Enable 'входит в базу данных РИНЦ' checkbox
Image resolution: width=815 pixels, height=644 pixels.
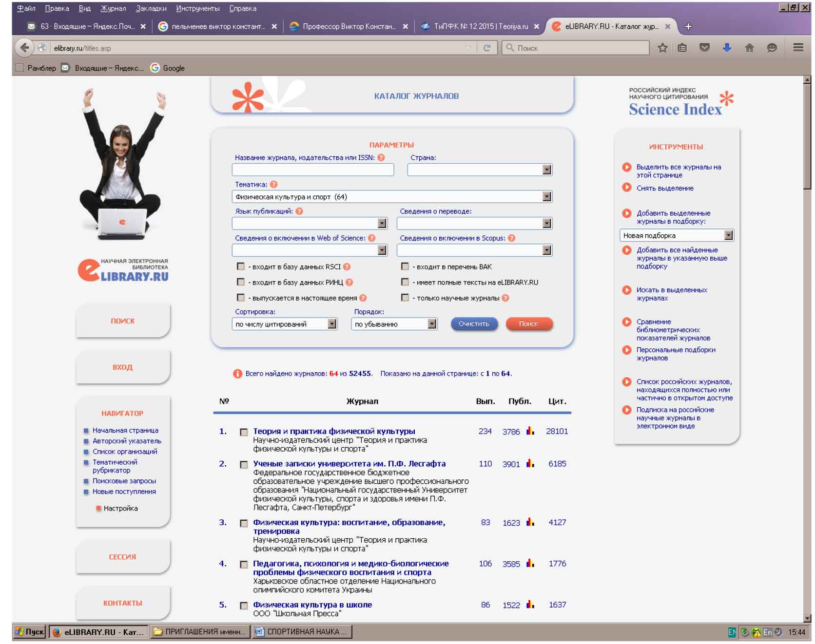pyautogui.click(x=241, y=282)
